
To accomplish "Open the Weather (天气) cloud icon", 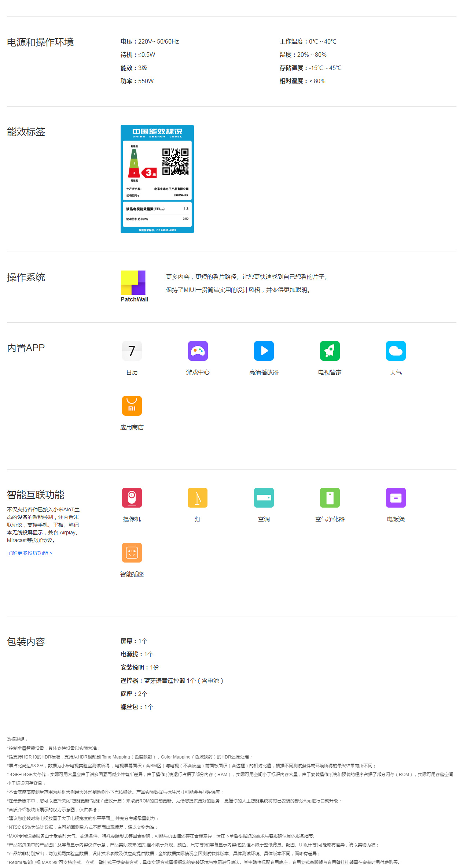I will tap(396, 351).
